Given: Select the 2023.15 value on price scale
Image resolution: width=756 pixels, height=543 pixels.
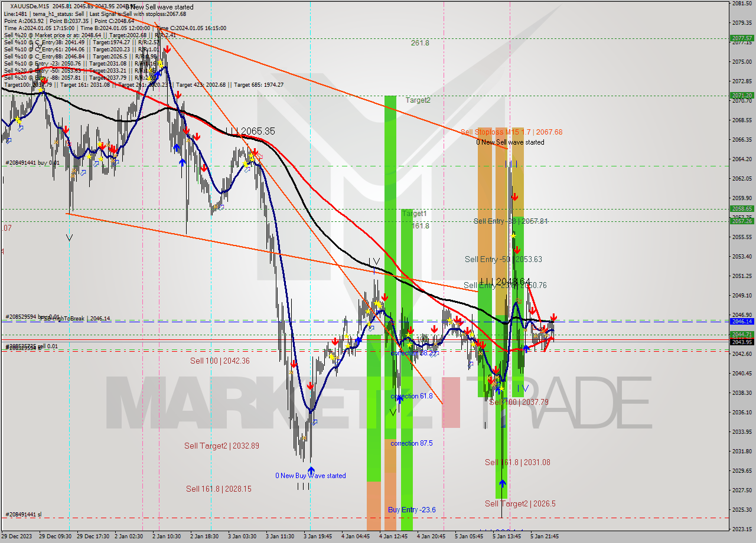Looking at the screenshot, I should tap(742, 529).
